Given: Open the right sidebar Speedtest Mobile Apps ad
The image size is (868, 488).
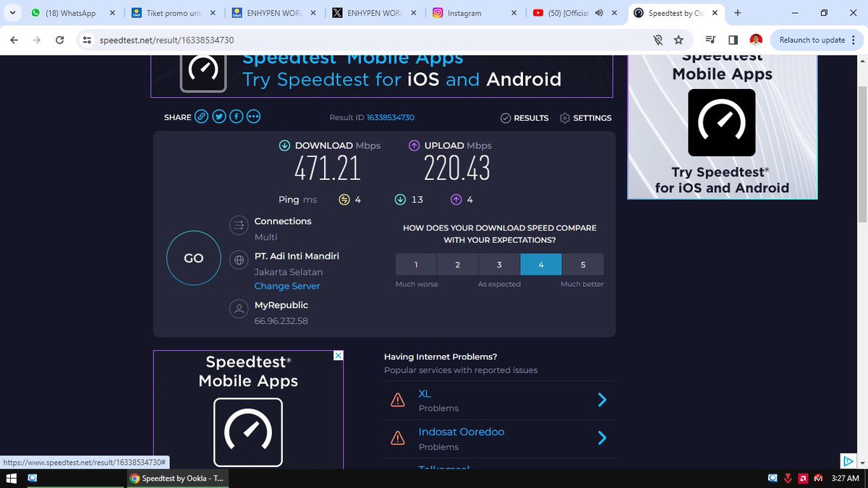Looking at the screenshot, I should click(x=722, y=127).
